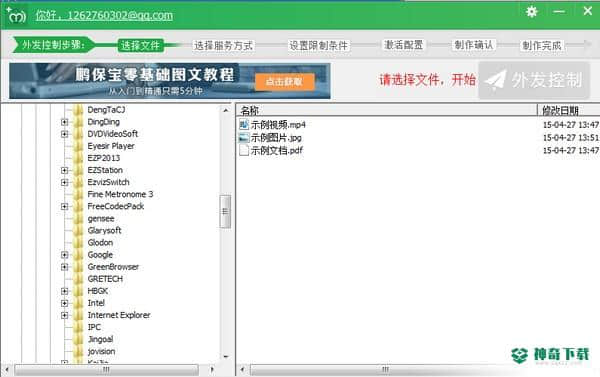The height and width of the screenshot is (377, 600).
Task: Expand the EzvizSwitch folder node
Action: [x=64, y=183]
